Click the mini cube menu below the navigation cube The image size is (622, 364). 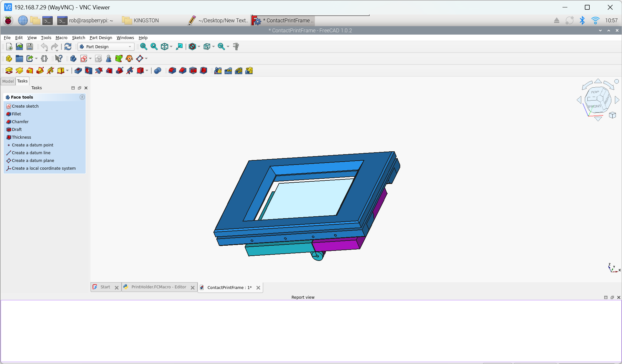[613, 115]
